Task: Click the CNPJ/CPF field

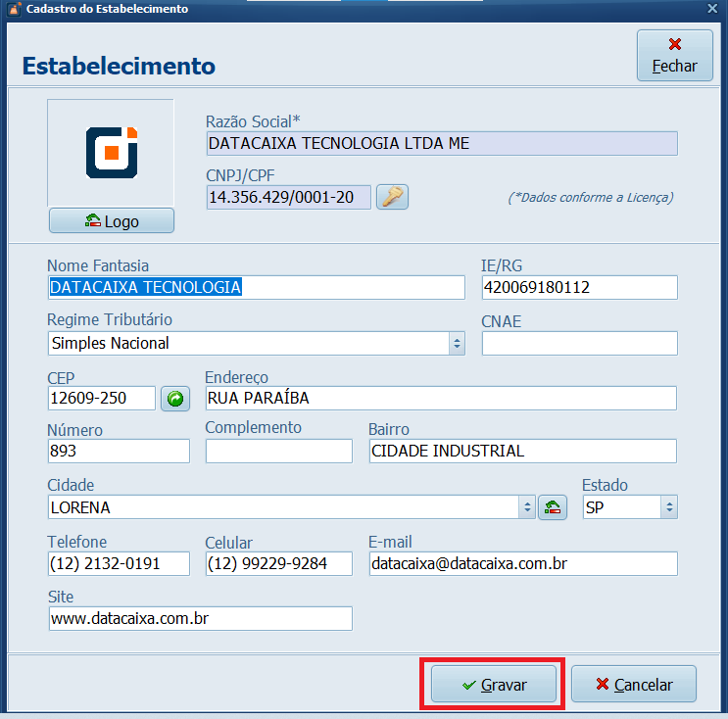Action: tap(288, 197)
